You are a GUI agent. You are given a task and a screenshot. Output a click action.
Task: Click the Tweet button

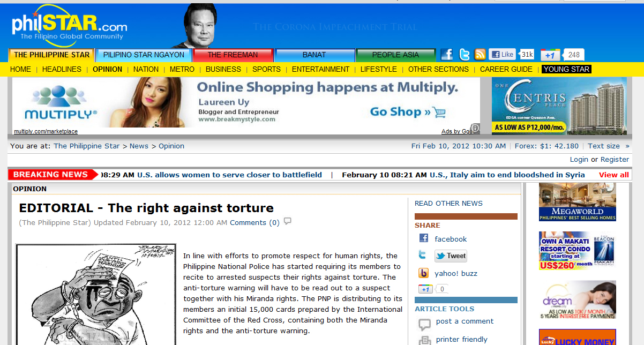[x=451, y=256]
